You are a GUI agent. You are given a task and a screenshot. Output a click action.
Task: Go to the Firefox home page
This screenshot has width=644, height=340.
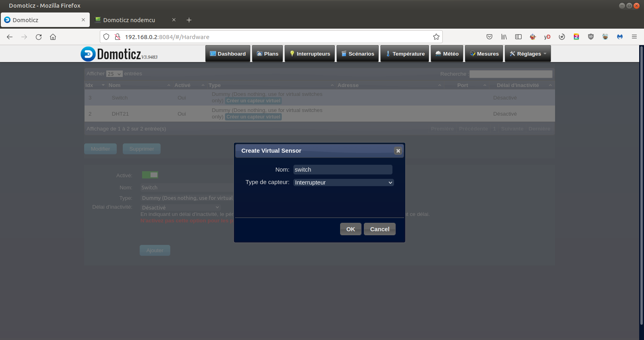pos(53,37)
